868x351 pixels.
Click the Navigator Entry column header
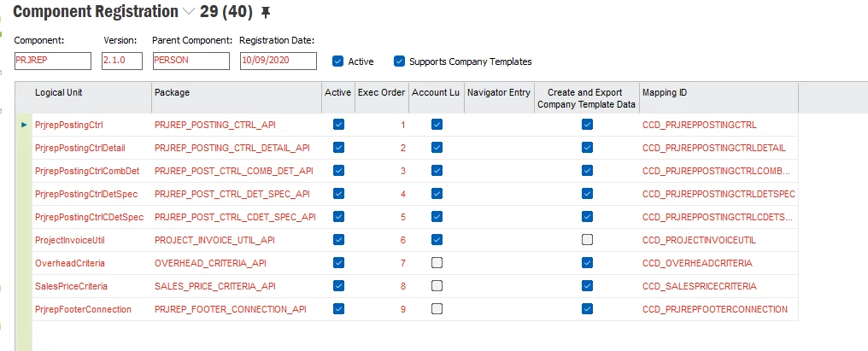pyautogui.click(x=499, y=92)
